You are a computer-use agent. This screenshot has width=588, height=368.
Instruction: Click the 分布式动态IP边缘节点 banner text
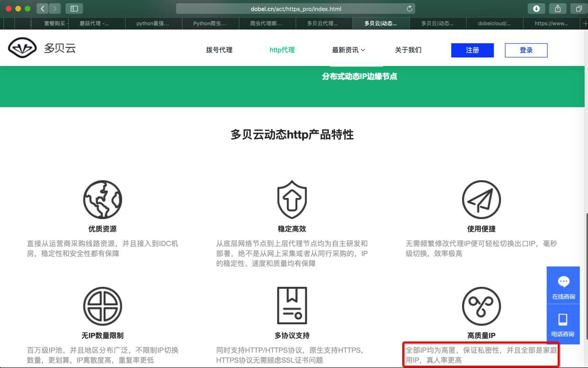[360, 76]
